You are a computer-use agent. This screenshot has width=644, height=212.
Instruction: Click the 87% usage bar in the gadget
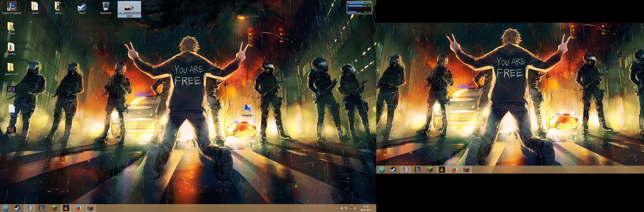click(357, 3)
